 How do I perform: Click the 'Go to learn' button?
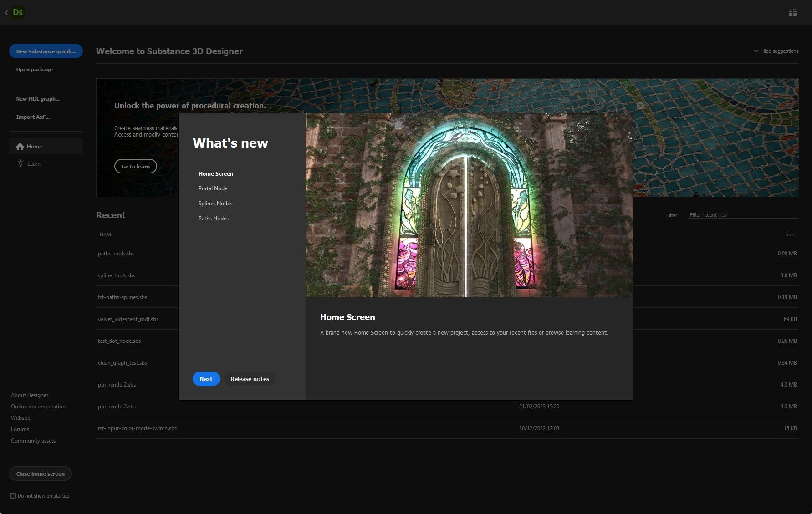point(135,166)
